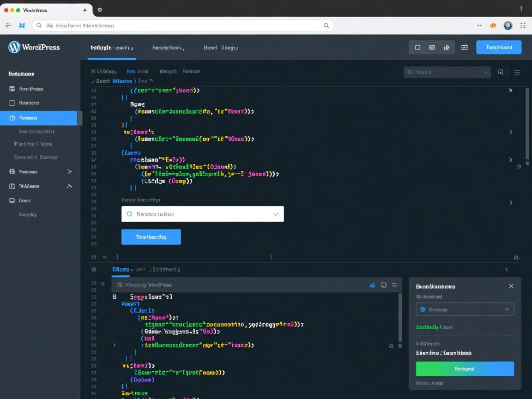The width and height of the screenshot is (532, 399).
Task: Open the hamburger menu in the WordPress panel bar
Action: pyautogui.click(x=394, y=285)
